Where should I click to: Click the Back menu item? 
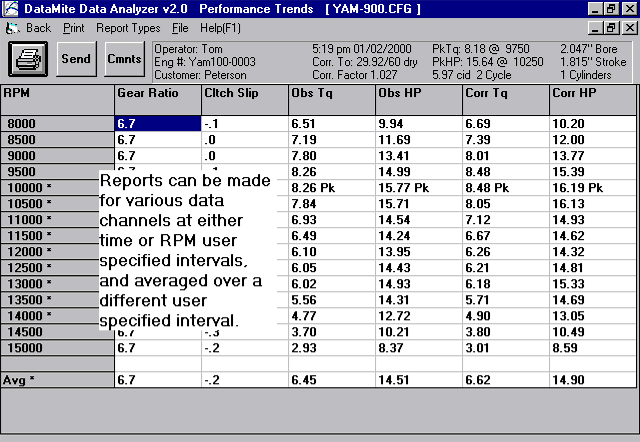(38, 28)
